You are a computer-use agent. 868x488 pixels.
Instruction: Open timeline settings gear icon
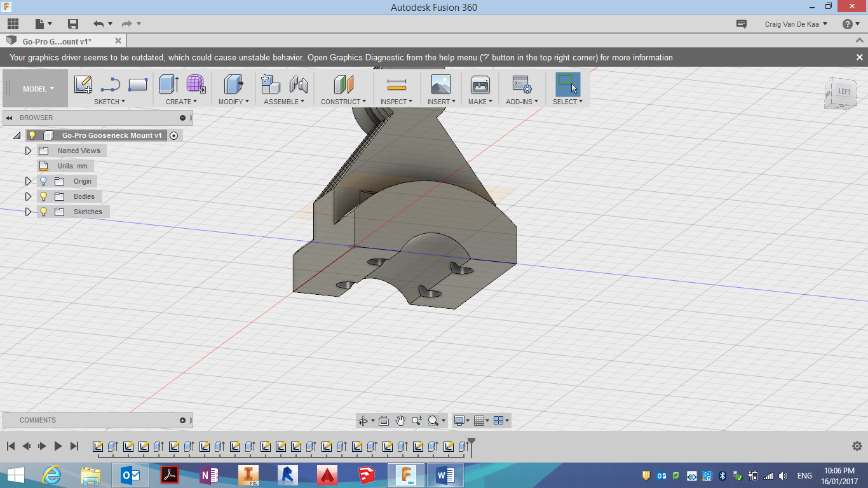click(x=857, y=446)
